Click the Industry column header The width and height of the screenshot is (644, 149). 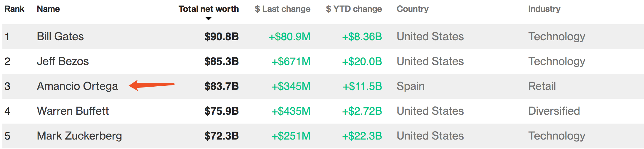pos(544,9)
